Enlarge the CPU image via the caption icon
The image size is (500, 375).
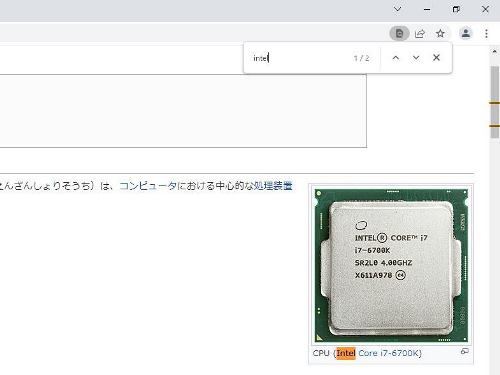tap(465, 351)
